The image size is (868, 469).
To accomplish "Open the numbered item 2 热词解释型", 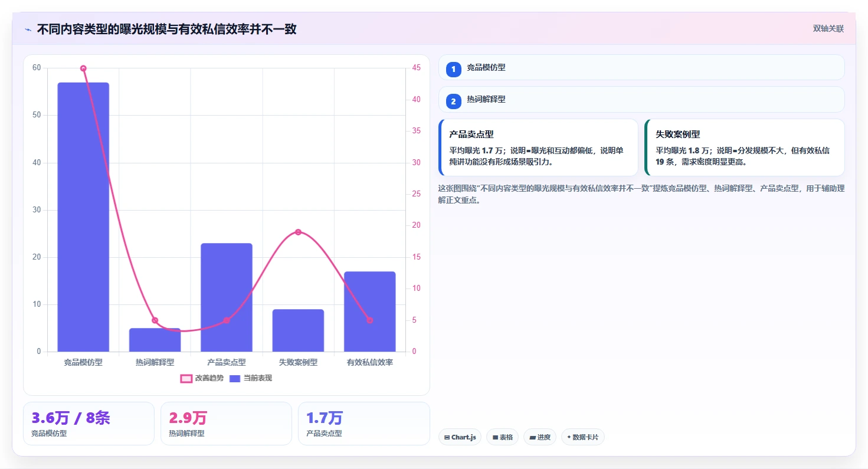I will point(641,99).
